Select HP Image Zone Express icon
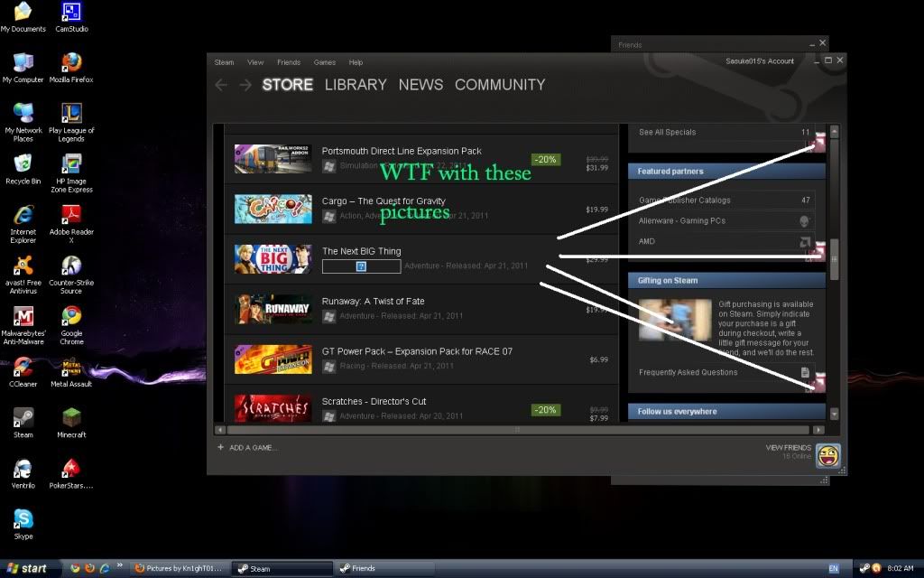Screen dimensions: 924x578 [71, 173]
